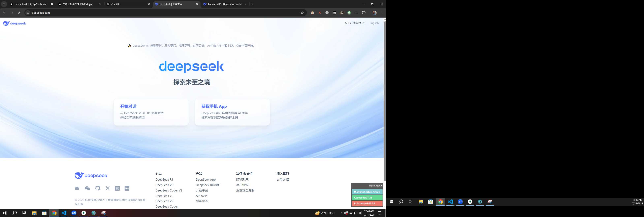Open the 反馈安全漏洞 footer link
Viewport: 644px width, 217px height.
pyautogui.click(x=245, y=190)
